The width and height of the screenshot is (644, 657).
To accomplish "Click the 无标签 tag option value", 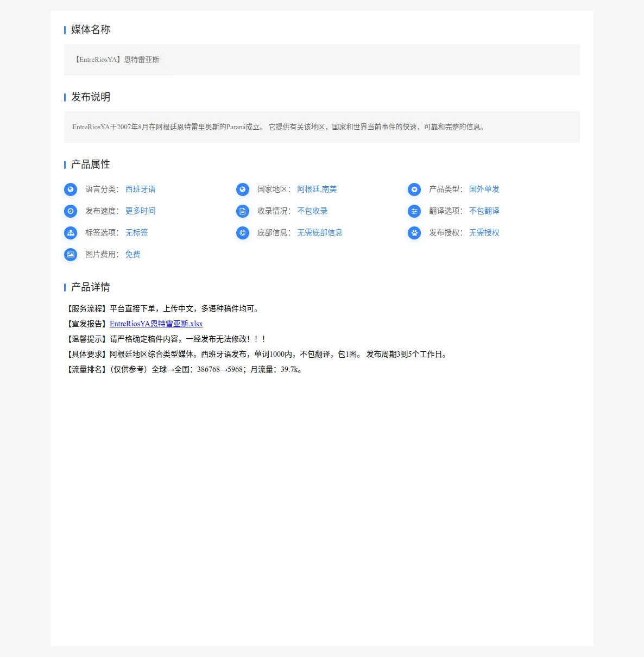I will click(x=137, y=233).
